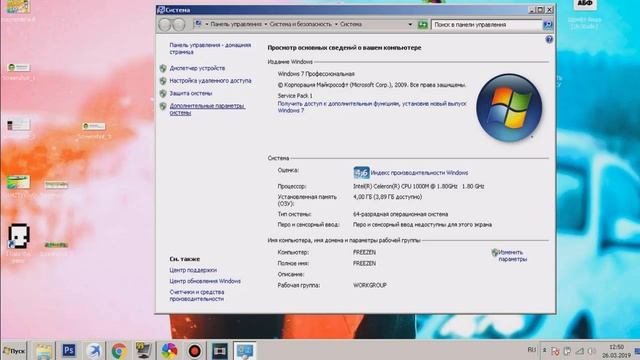
Task: Click Система breadcrumb in address bar
Action: coord(351,24)
